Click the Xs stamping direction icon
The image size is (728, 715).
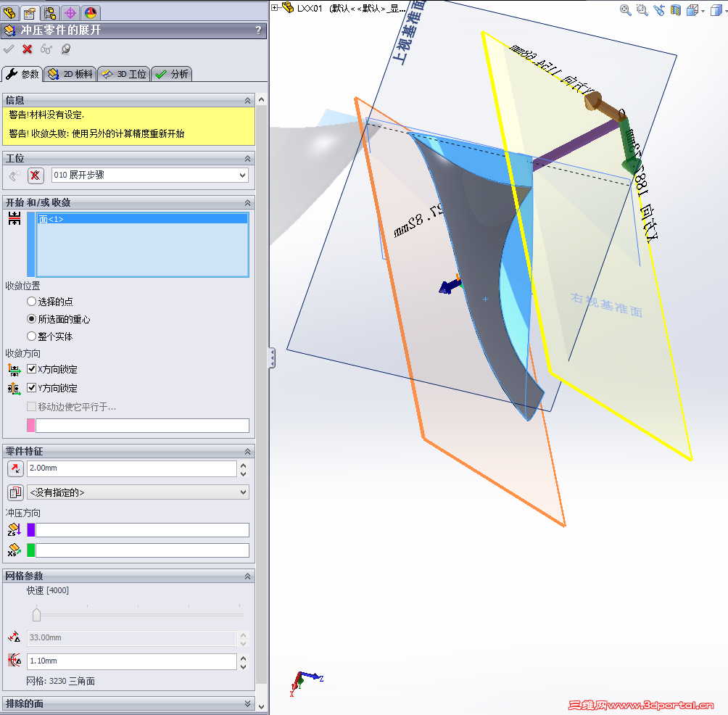point(15,550)
